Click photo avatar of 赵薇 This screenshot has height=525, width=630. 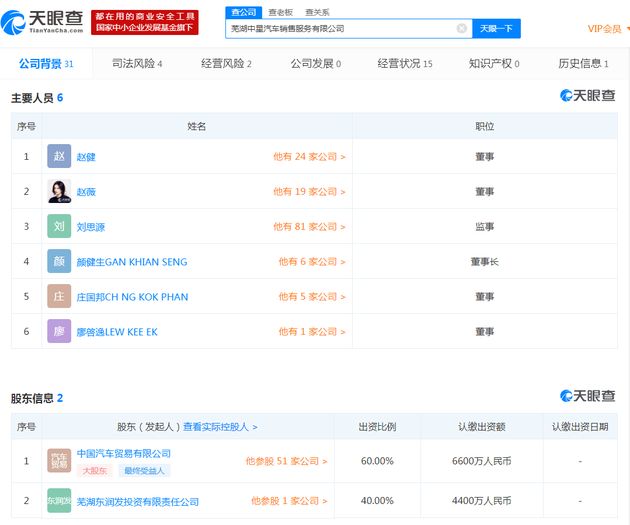[x=59, y=192]
